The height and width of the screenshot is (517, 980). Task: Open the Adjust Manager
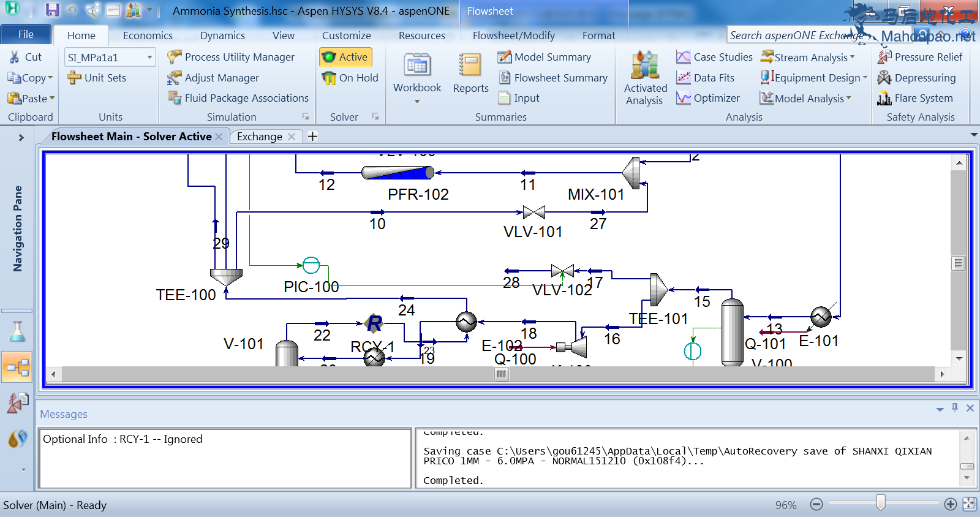point(213,78)
